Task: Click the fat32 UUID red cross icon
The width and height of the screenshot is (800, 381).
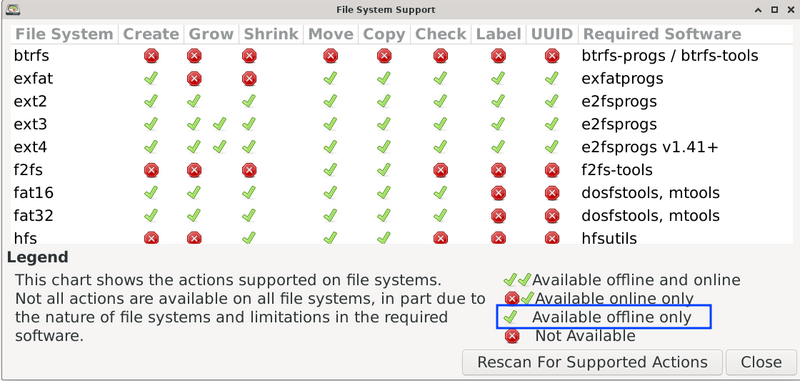Action: pos(552,216)
